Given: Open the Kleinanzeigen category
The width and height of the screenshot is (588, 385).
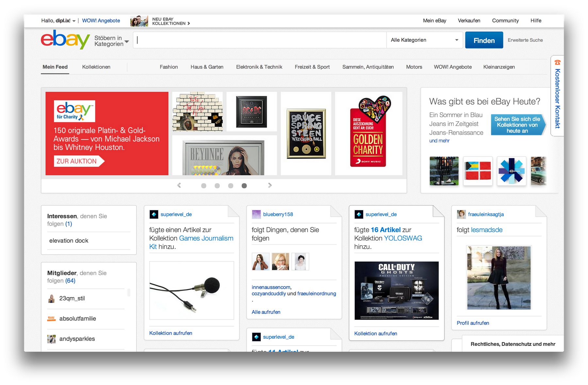Looking at the screenshot, I should pyautogui.click(x=499, y=67).
